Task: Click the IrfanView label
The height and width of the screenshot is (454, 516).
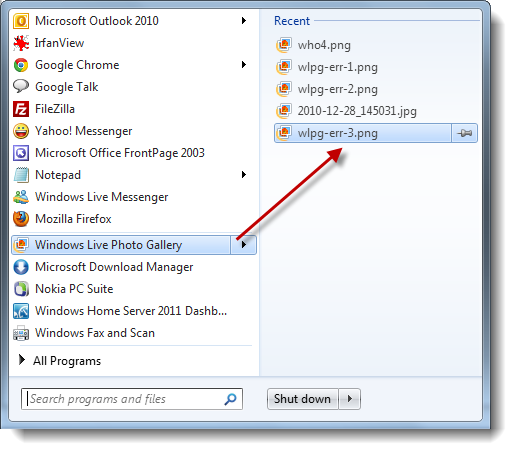Action: click(x=59, y=43)
